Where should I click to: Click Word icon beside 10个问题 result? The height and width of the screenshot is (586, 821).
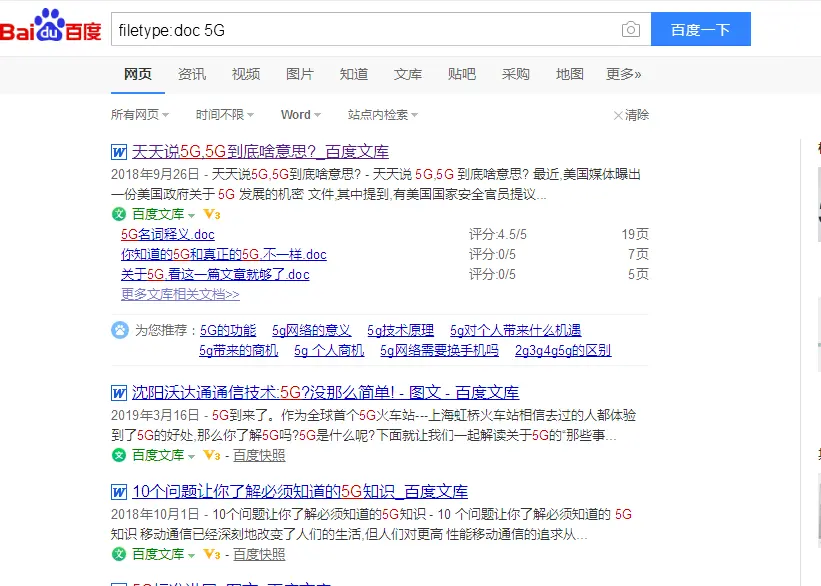pyautogui.click(x=119, y=492)
